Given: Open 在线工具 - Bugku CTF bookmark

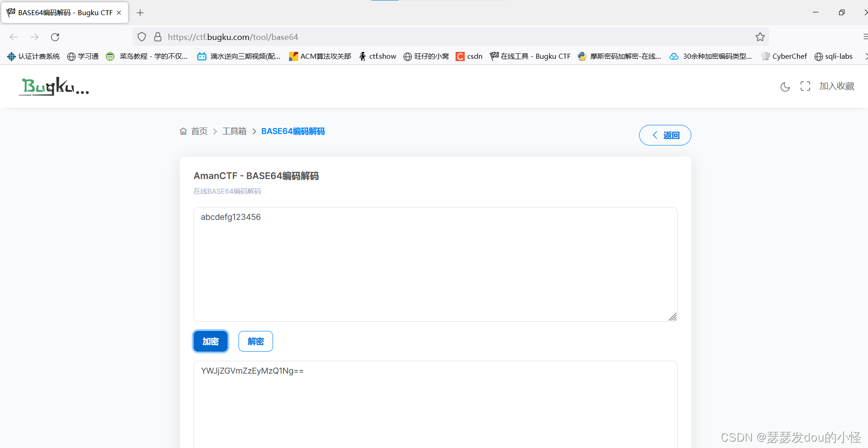Looking at the screenshot, I should [530, 56].
